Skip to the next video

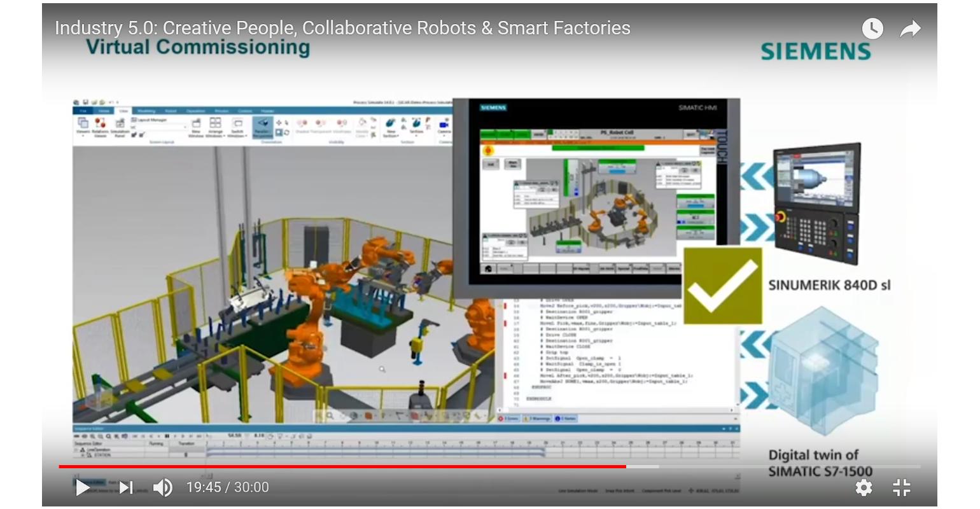pyautogui.click(x=126, y=487)
